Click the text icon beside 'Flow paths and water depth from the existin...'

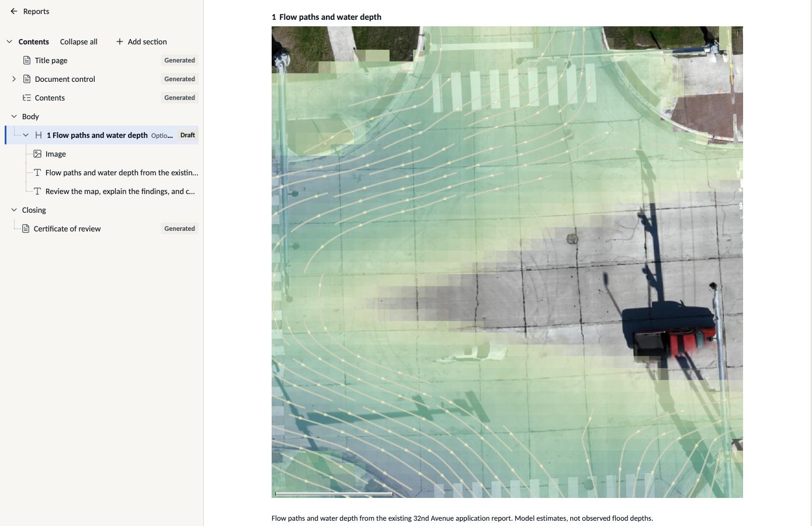pyautogui.click(x=37, y=172)
